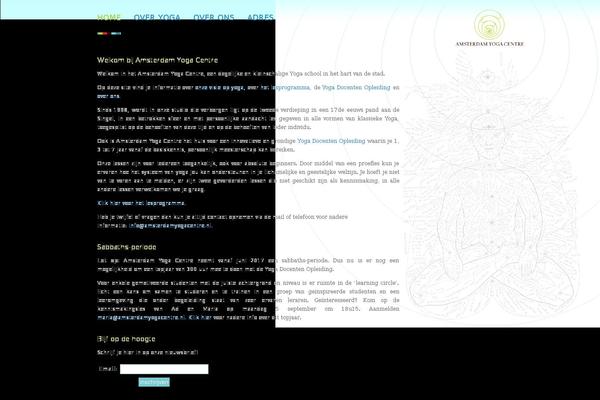Image resolution: width=600 pixels, height=400 pixels.
Task: Follow the 'onze visie op yoga' link
Action: [x=219, y=87]
